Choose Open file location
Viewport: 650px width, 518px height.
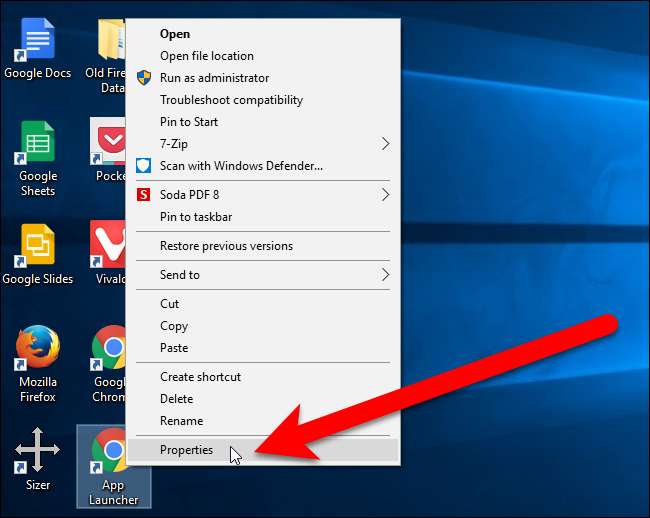pyautogui.click(x=263, y=56)
